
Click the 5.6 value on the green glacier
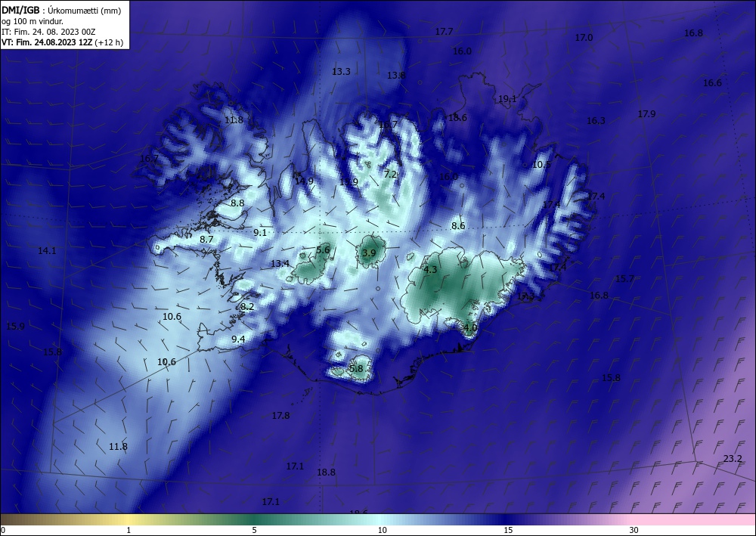coord(323,249)
